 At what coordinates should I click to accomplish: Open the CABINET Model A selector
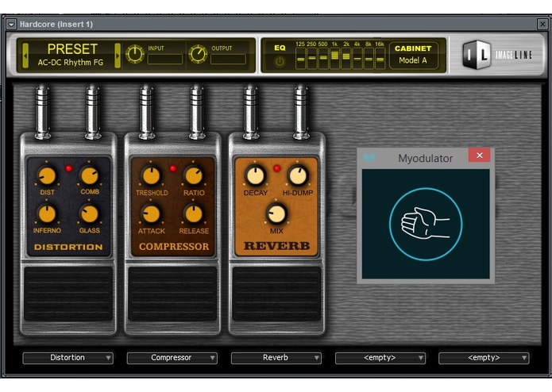click(413, 56)
